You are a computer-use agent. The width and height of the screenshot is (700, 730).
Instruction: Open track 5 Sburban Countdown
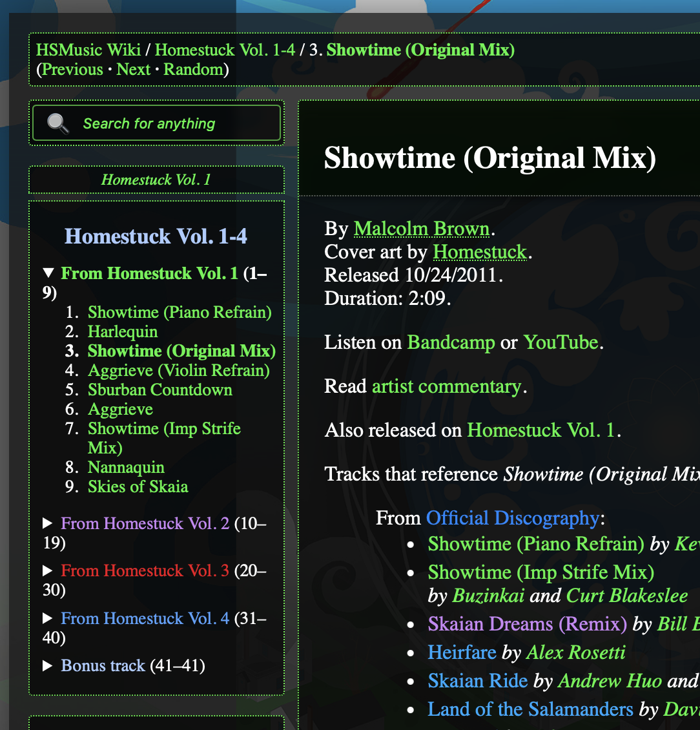coord(160,390)
